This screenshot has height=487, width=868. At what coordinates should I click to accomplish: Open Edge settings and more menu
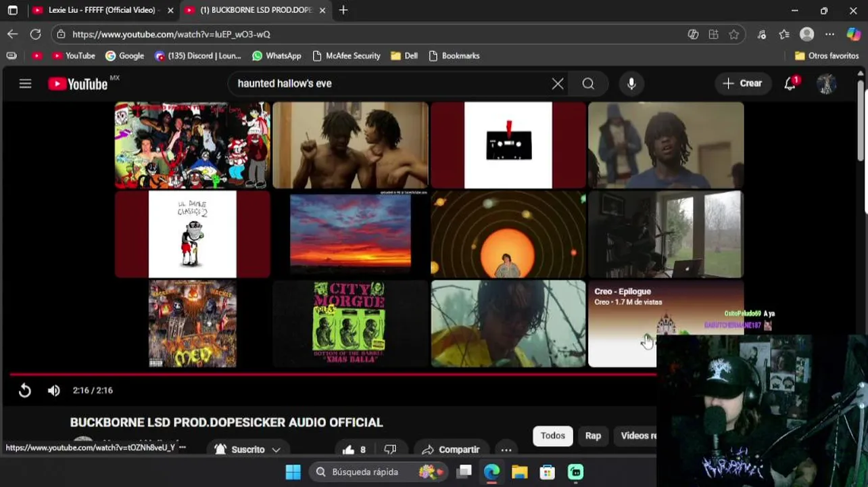[830, 34]
